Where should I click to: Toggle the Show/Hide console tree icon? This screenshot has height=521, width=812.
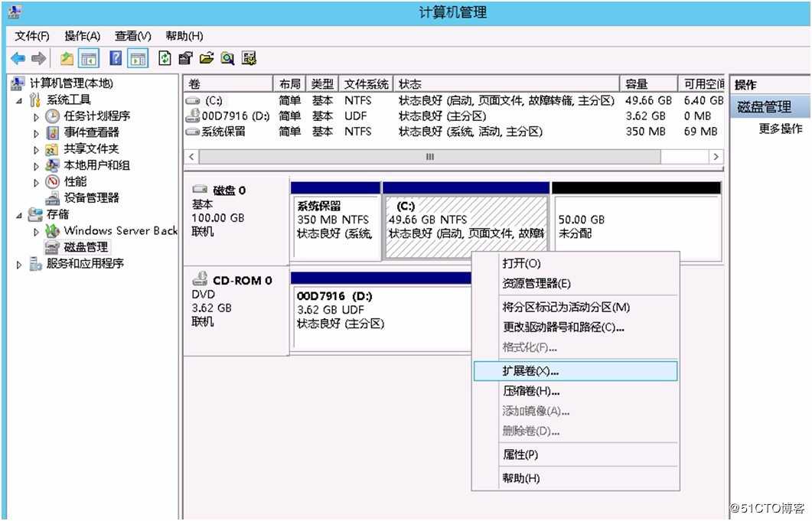(89, 58)
